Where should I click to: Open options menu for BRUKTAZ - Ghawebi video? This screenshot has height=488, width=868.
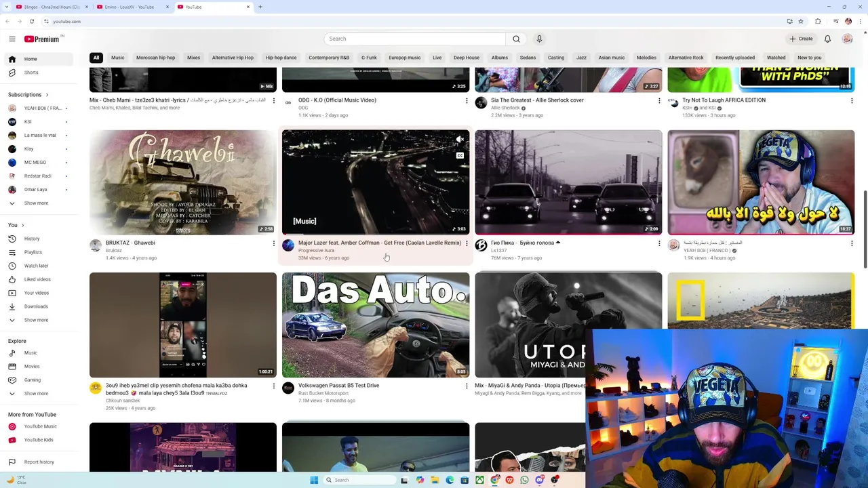coord(274,243)
